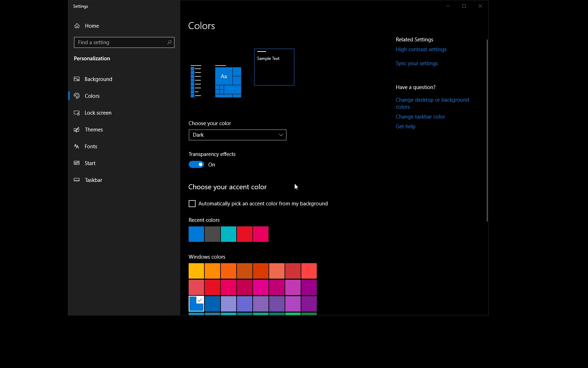Select the light periwinkle Windows color
The width and height of the screenshot is (588, 368).
(229, 304)
